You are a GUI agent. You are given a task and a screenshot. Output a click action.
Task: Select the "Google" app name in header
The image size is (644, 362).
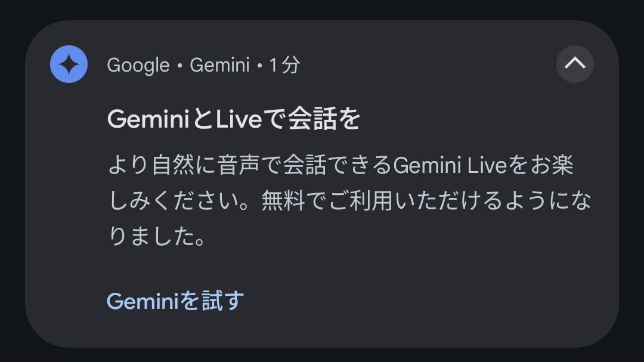pyautogui.click(x=138, y=66)
